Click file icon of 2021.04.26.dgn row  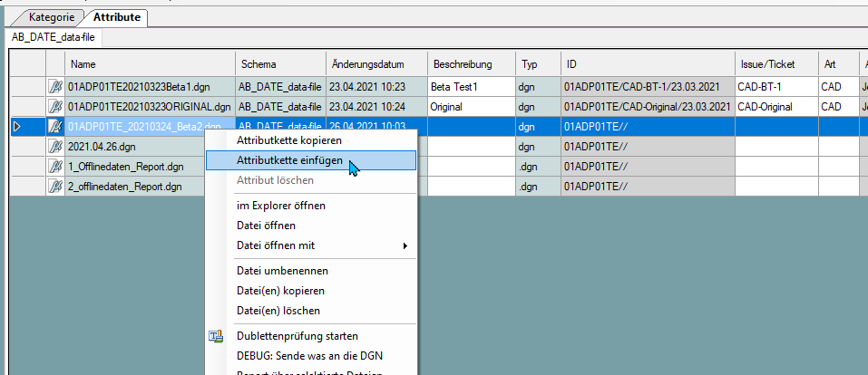[55, 147]
